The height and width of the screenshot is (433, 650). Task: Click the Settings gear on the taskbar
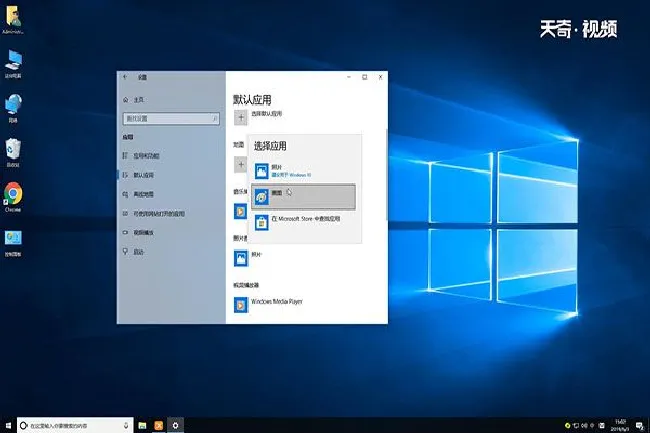(175, 426)
